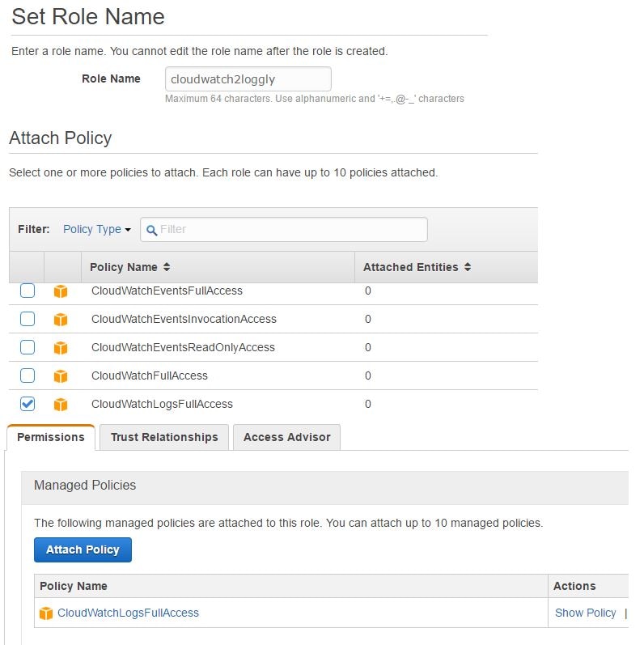
Task: Check the CloudWatchEventsFullAccess checkbox
Action: pos(28,291)
